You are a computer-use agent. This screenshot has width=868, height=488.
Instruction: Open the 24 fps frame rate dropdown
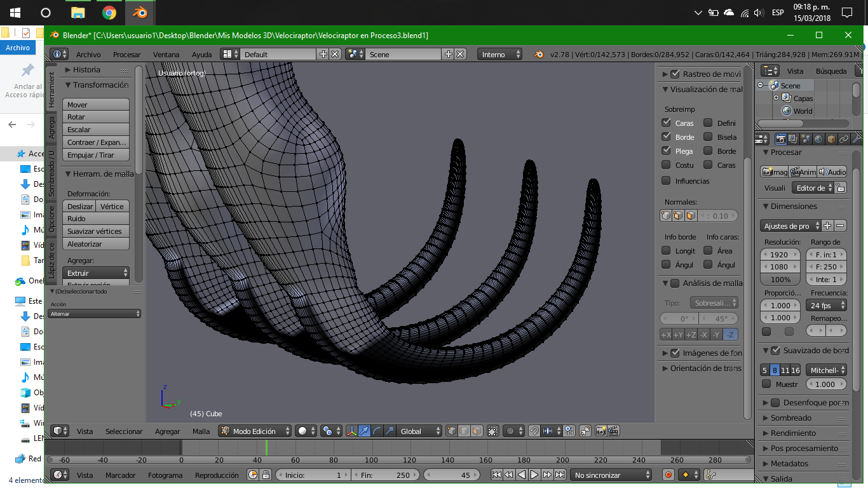click(826, 306)
